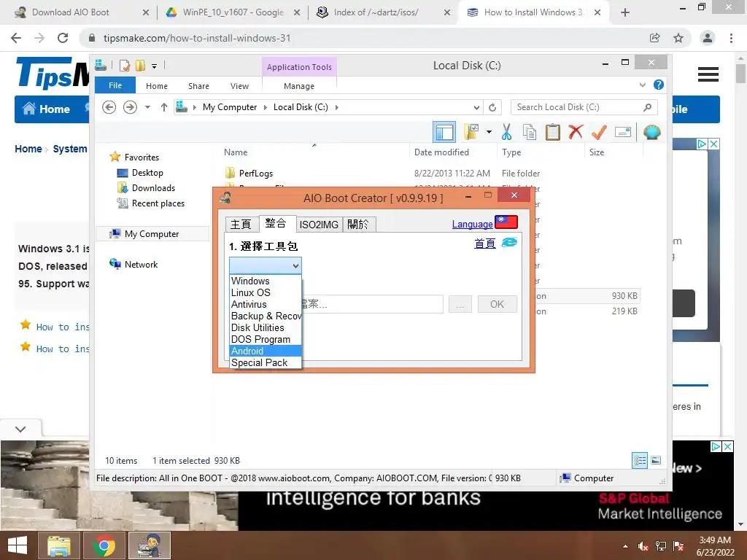The height and width of the screenshot is (560, 747).
Task: Choose Antivirus from the package list
Action: [266, 304]
